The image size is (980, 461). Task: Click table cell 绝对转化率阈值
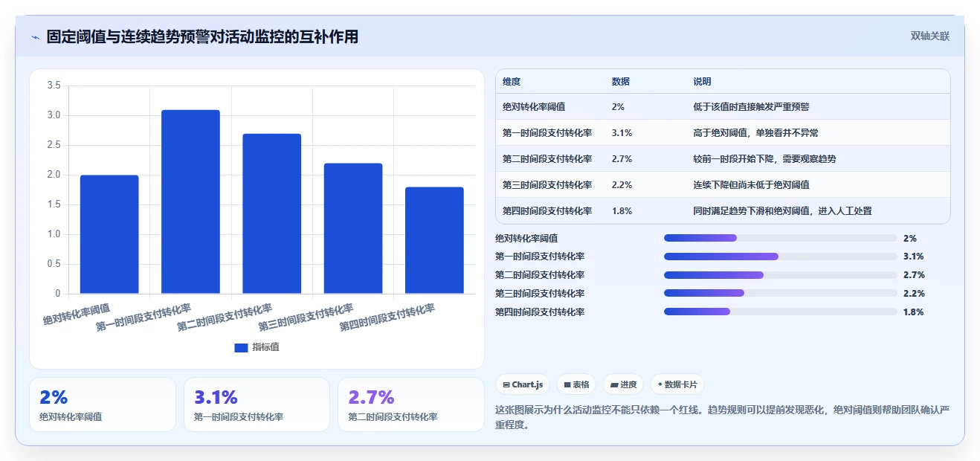[x=534, y=107]
